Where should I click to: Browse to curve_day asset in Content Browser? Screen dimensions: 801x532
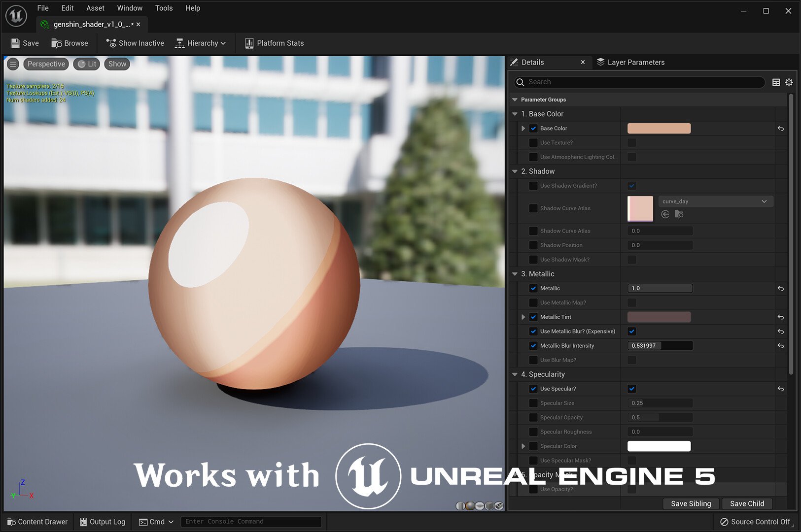tap(679, 214)
